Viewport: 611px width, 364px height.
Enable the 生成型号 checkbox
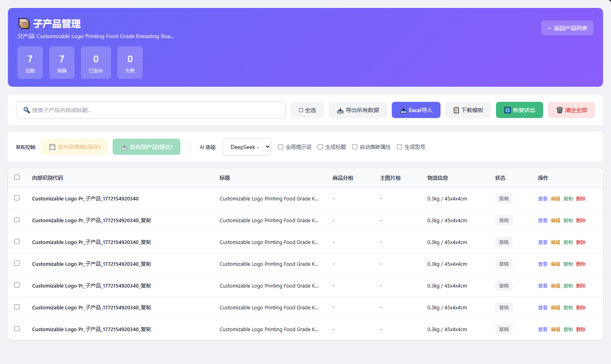coord(400,147)
